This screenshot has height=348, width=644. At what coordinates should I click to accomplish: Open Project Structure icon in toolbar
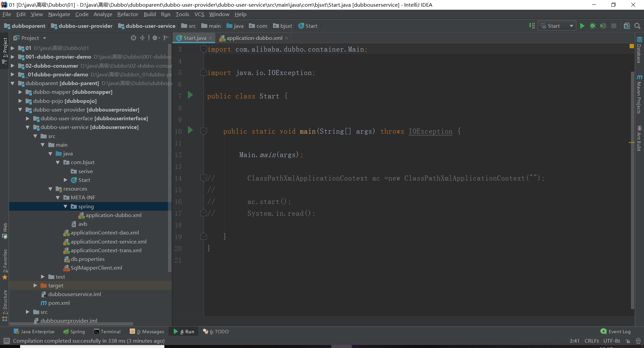627,26
